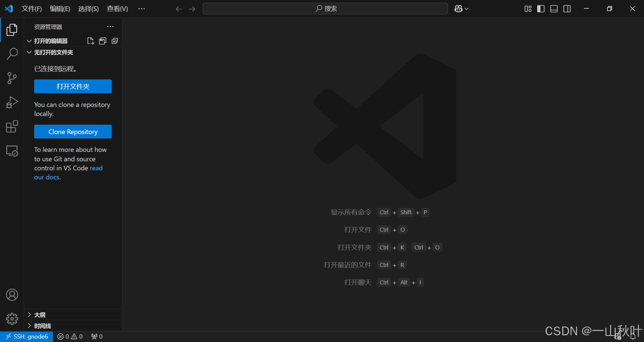Click the 已连接到远程。 message text
Screen dimensions: 644x342
pos(56,69)
